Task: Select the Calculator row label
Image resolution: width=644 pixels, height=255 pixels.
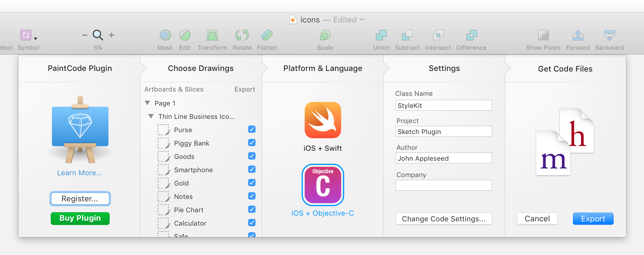Action: point(190,223)
